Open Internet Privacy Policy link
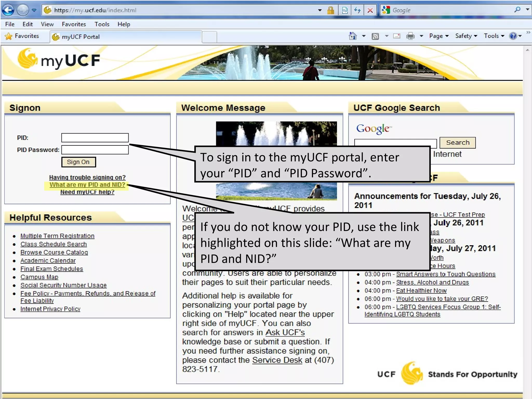Image resolution: width=532 pixels, height=399 pixels. 50,309
